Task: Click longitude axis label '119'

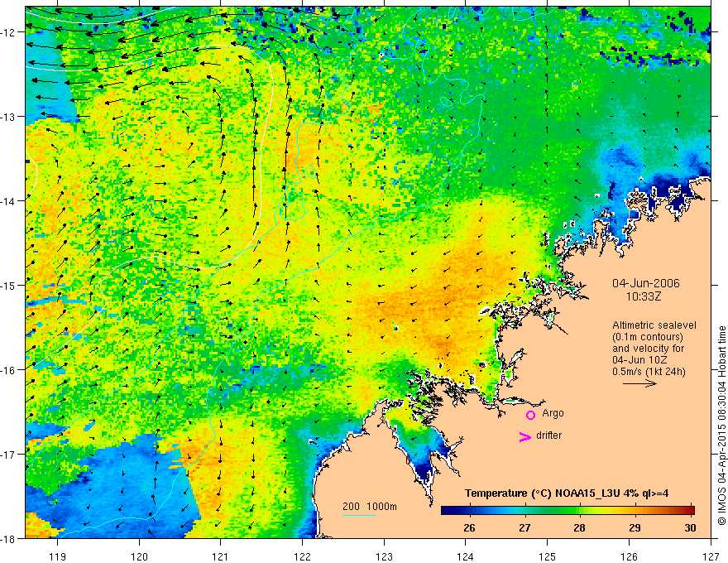Action: [x=58, y=556]
